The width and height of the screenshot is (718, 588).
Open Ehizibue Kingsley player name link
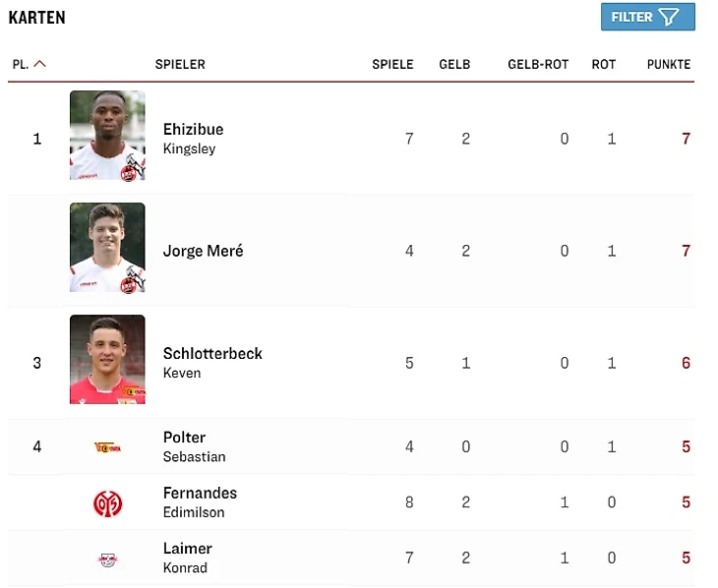(x=193, y=139)
